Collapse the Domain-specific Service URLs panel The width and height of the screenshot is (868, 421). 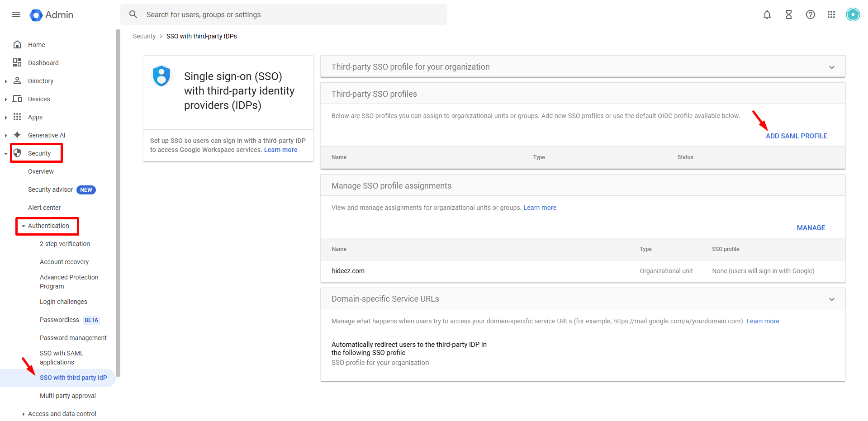pos(831,299)
